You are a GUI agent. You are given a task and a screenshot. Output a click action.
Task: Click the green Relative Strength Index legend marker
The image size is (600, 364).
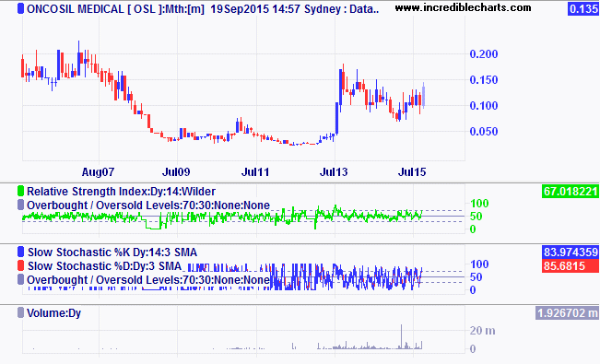[20, 191]
